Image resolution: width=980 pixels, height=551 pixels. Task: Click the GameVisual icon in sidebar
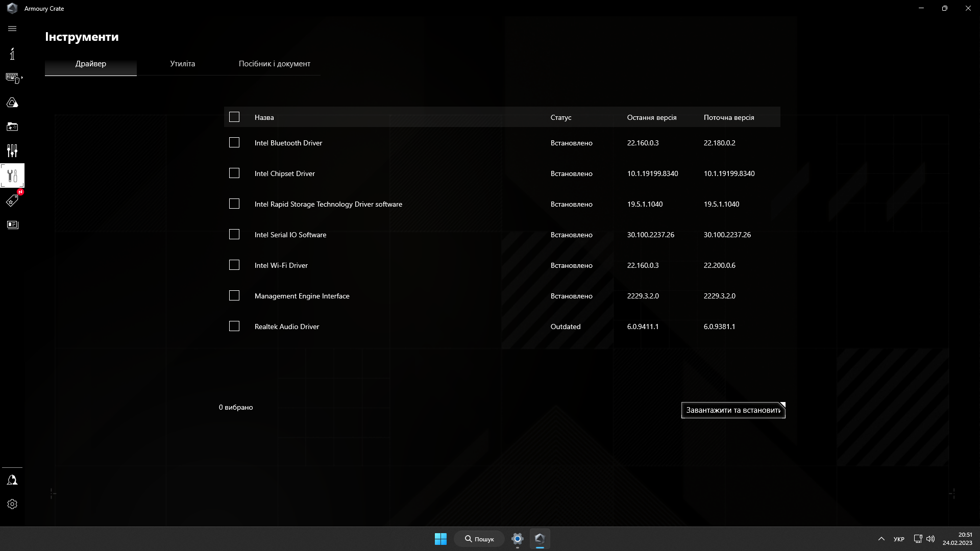(12, 102)
